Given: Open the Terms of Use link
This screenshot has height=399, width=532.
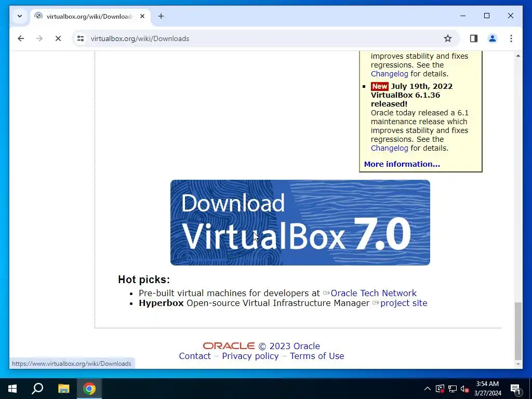Looking at the screenshot, I should 317,356.
